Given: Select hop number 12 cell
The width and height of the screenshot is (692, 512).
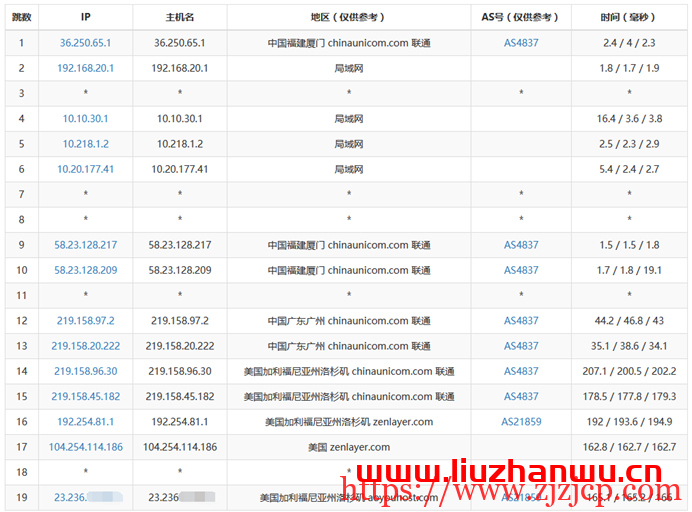Looking at the screenshot, I should coord(22,320).
